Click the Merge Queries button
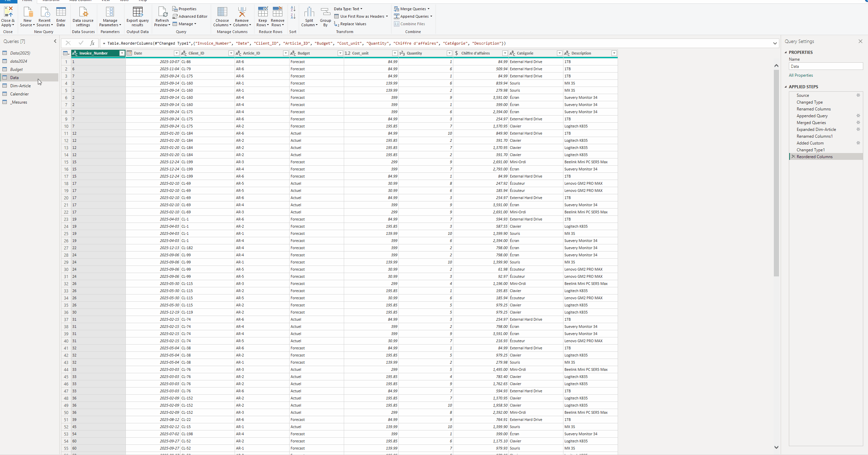 (x=412, y=9)
